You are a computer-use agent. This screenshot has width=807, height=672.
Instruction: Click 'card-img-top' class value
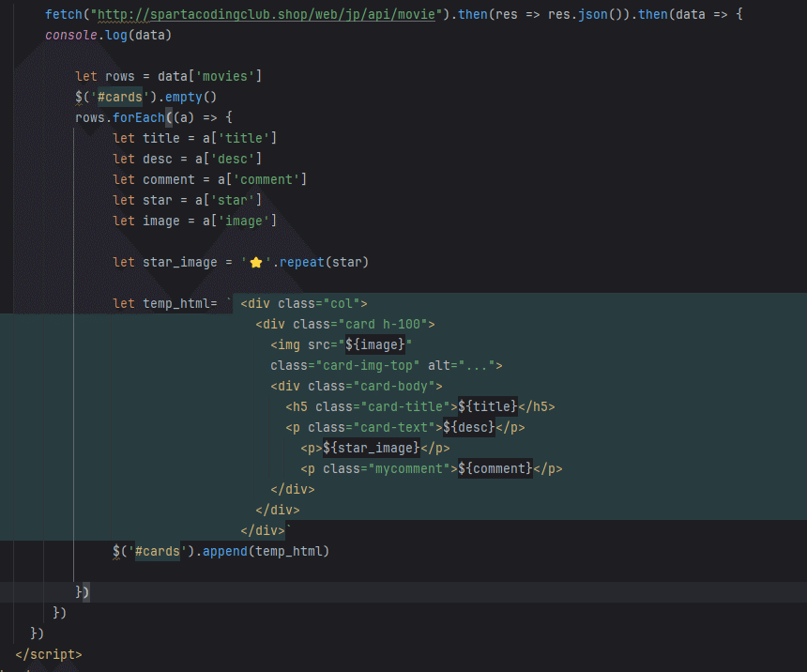pos(368,365)
